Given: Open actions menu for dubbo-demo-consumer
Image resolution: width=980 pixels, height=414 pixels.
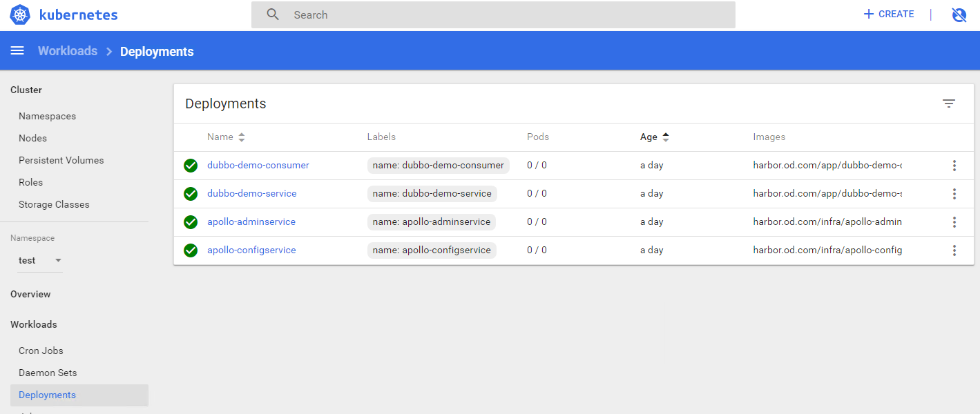Looking at the screenshot, I should click(x=954, y=166).
